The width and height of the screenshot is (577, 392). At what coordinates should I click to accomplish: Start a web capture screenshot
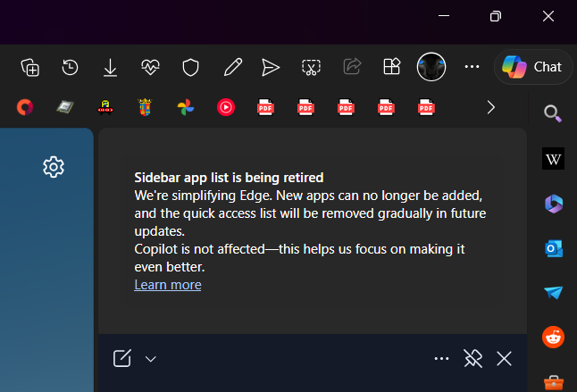(x=311, y=67)
